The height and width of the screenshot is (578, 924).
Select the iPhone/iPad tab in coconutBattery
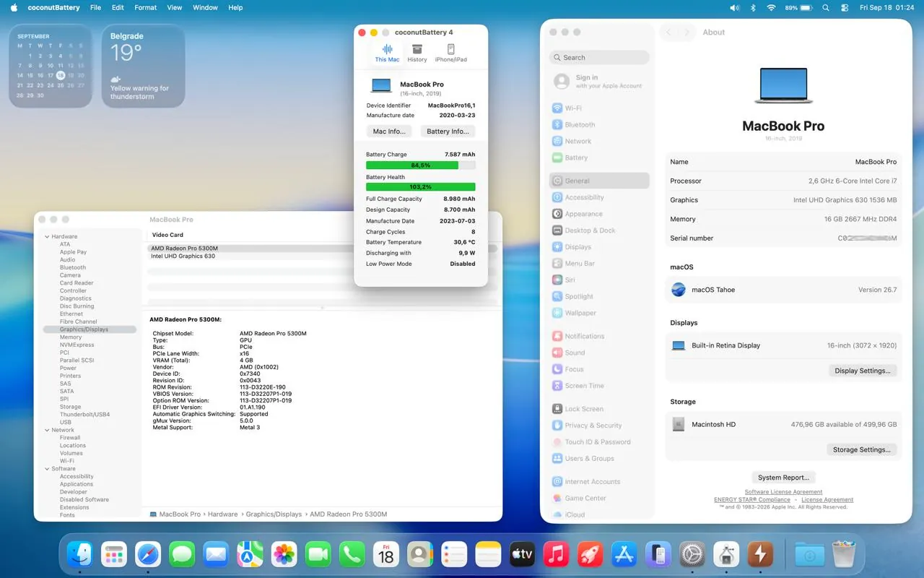(x=450, y=53)
